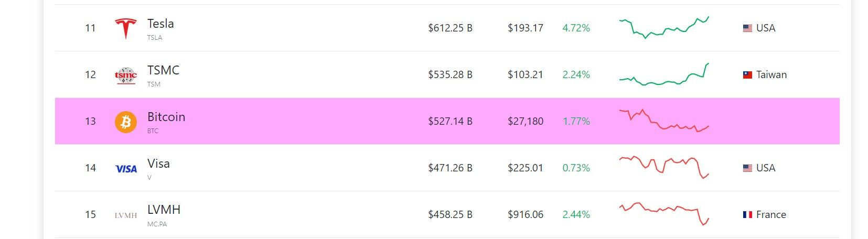This screenshot has height=239, width=868.
Task: Click the LVMH logo icon
Action: coord(126,215)
